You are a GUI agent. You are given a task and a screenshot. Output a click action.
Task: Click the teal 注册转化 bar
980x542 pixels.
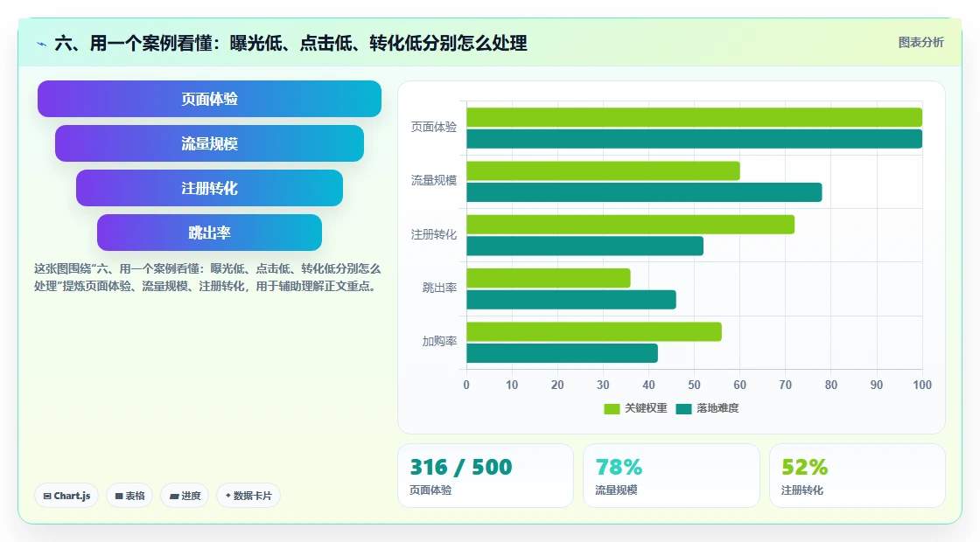click(585, 246)
